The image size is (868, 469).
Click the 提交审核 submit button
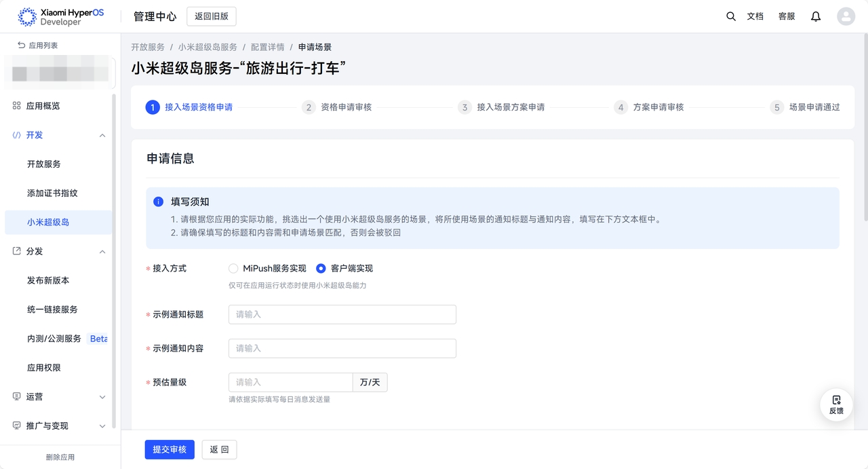pos(170,449)
